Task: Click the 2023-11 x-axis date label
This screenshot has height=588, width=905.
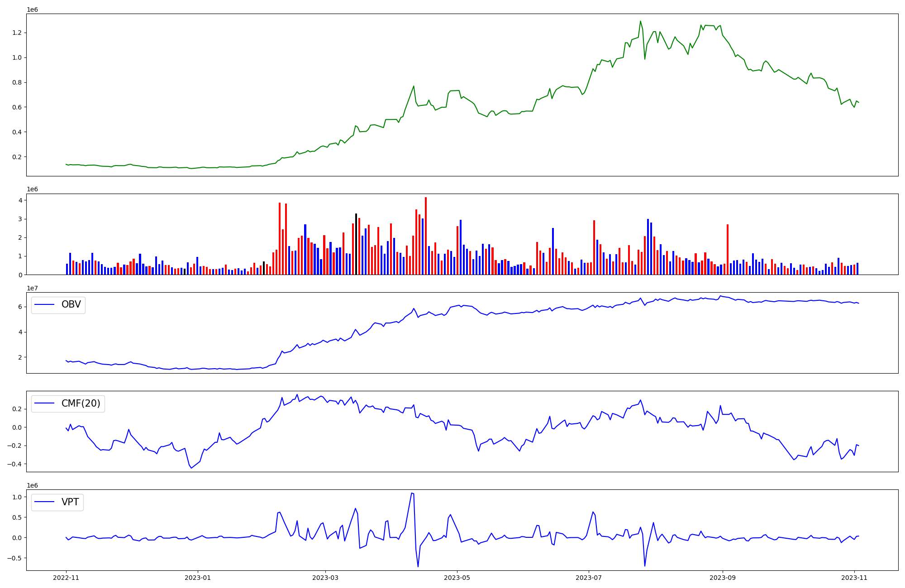Action: [x=854, y=578]
